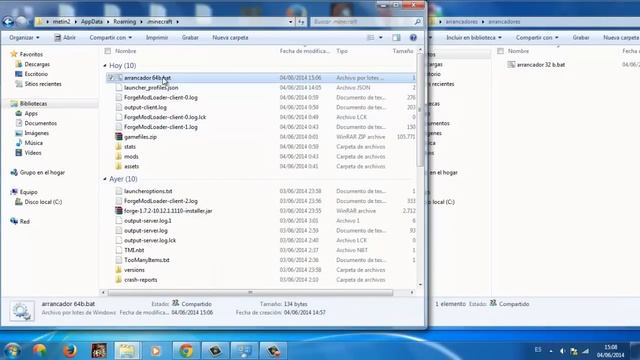Open the Vídeos library
640x360 pixels.
pos(33,153)
